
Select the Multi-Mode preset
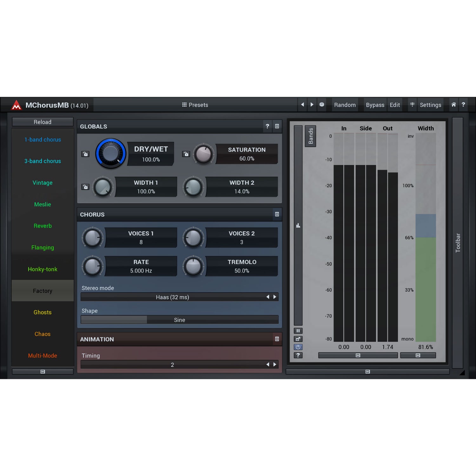click(43, 356)
